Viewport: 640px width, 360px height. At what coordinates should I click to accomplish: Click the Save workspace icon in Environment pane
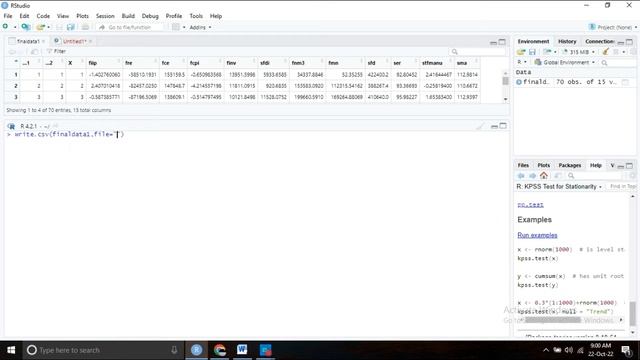[x=532, y=52]
